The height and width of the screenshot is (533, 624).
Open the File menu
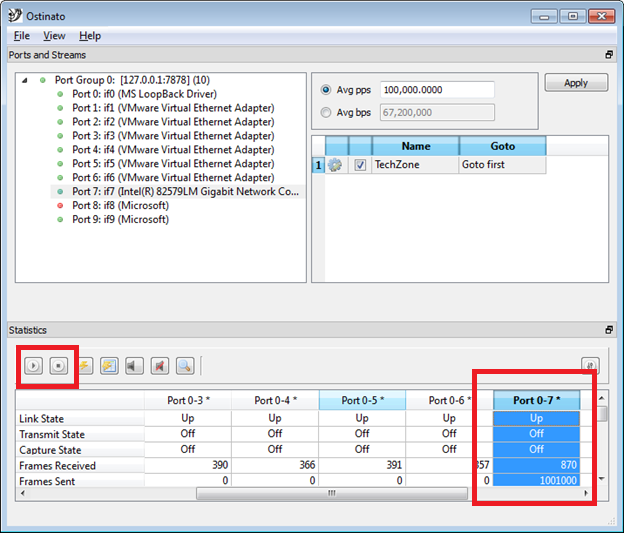pyautogui.click(x=21, y=36)
